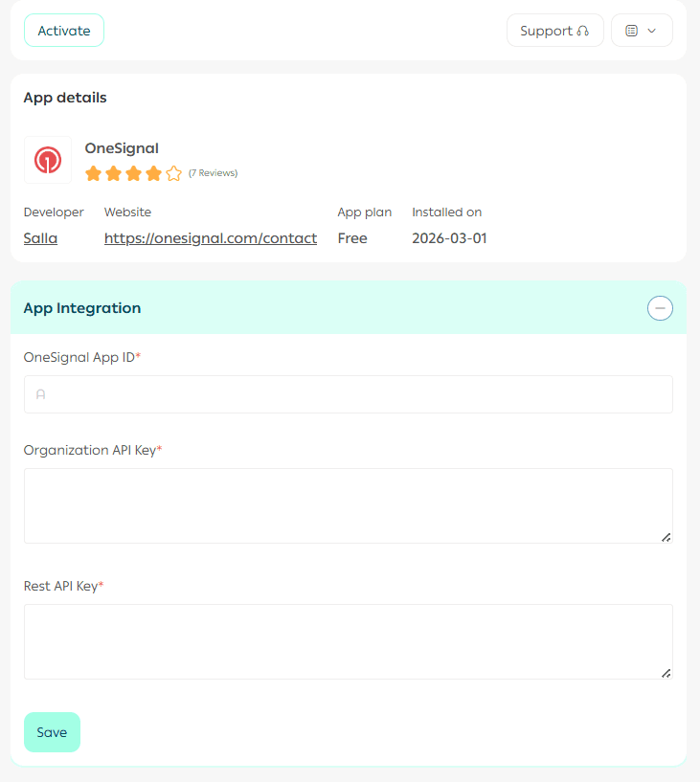Visit the onesignal.com/contact website link

(x=211, y=238)
